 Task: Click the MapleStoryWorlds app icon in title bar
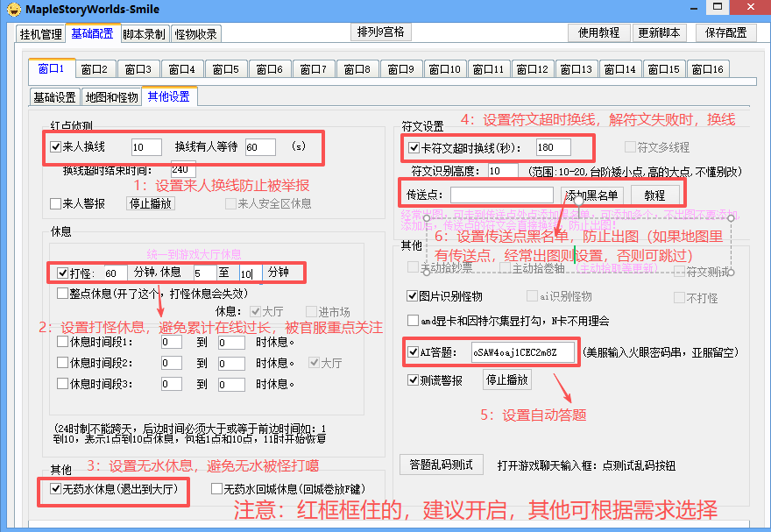tap(13, 10)
